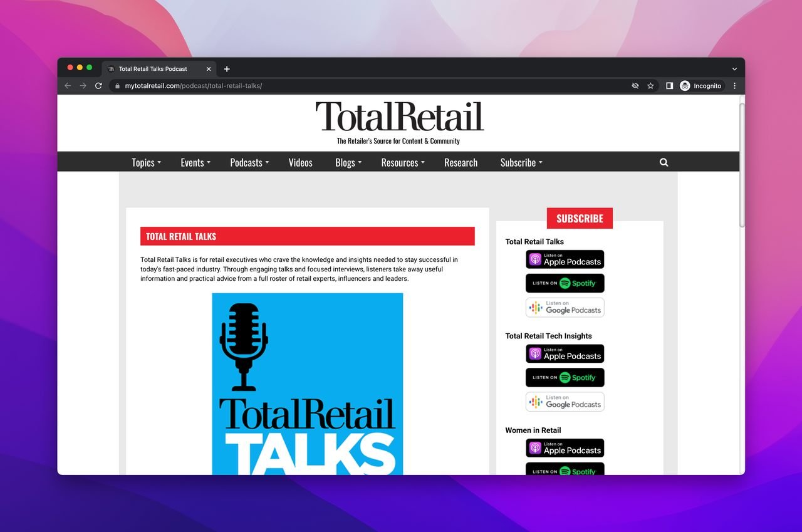Open the Chrome three-dot menu

[x=734, y=86]
